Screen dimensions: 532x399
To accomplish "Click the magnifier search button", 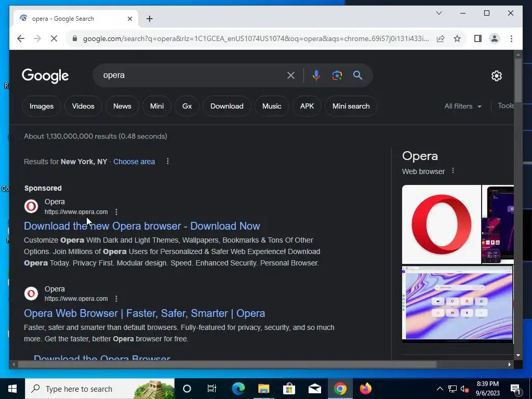I will point(357,75).
